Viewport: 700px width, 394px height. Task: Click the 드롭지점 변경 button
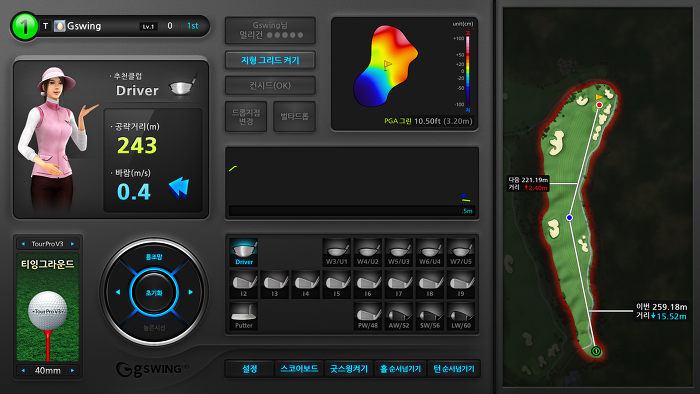coord(246,116)
